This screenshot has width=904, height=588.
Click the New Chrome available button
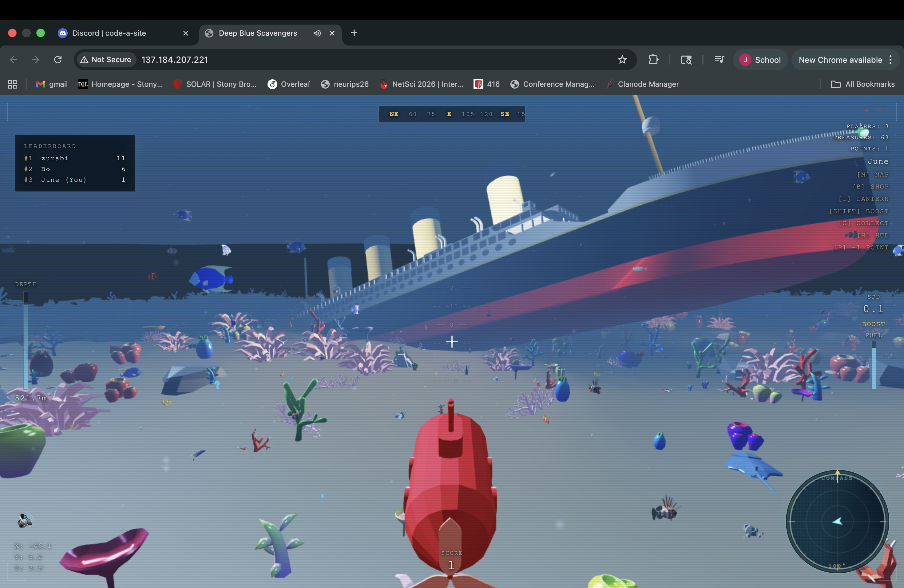(840, 60)
